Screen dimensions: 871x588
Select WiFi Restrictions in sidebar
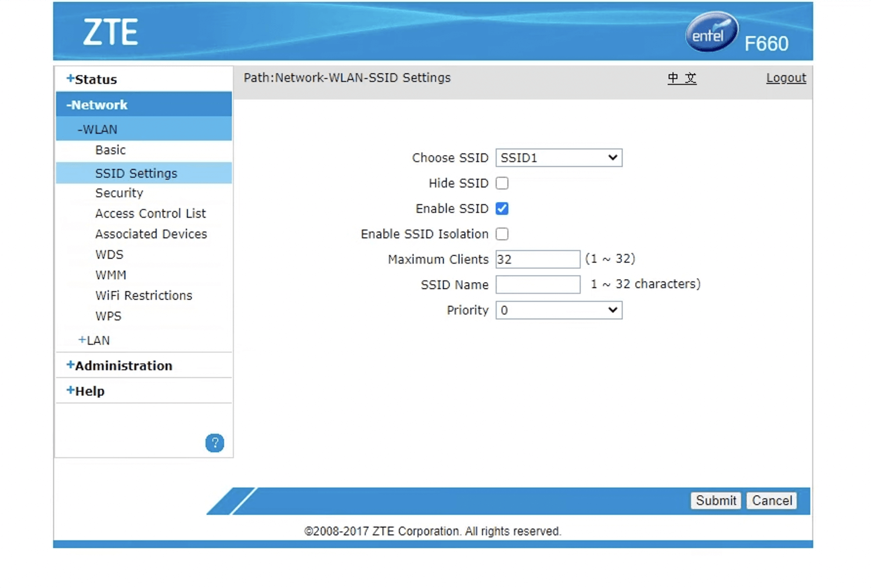(x=143, y=295)
